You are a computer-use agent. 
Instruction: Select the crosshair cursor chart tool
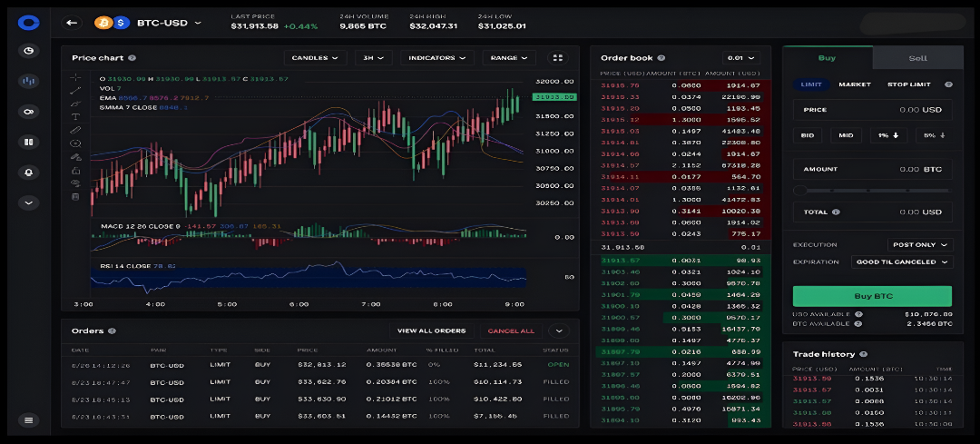pyautogui.click(x=75, y=77)
